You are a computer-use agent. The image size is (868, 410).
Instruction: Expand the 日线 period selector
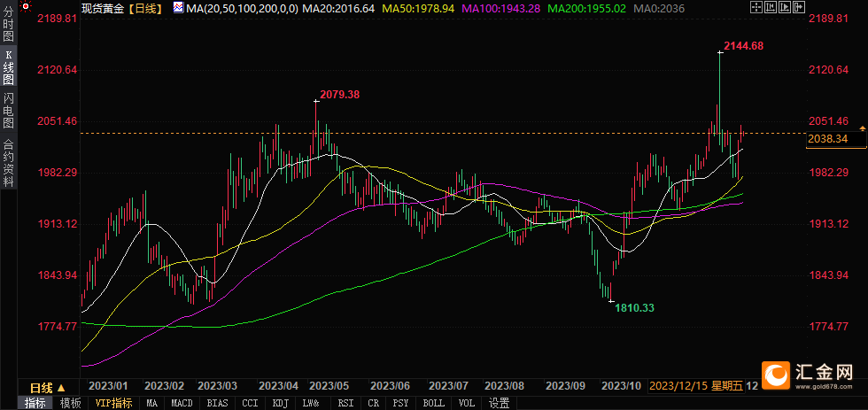pyautogui.click(x=48, y=387)
